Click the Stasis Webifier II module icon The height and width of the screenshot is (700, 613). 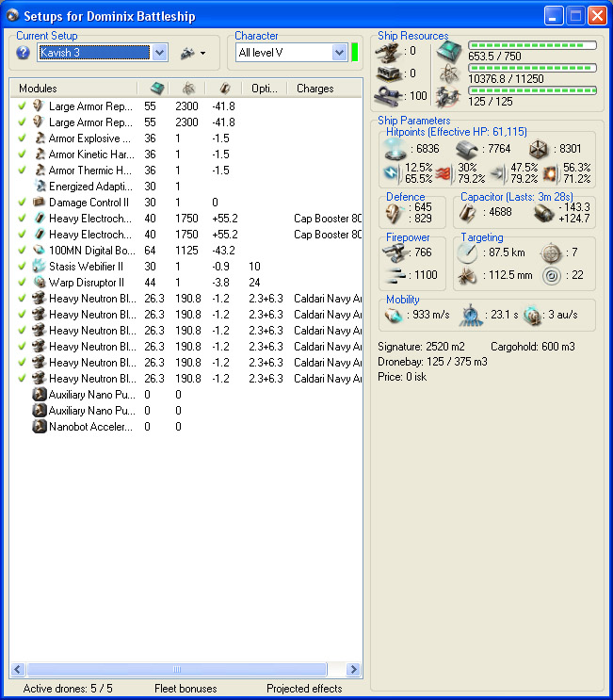(40, 267)
